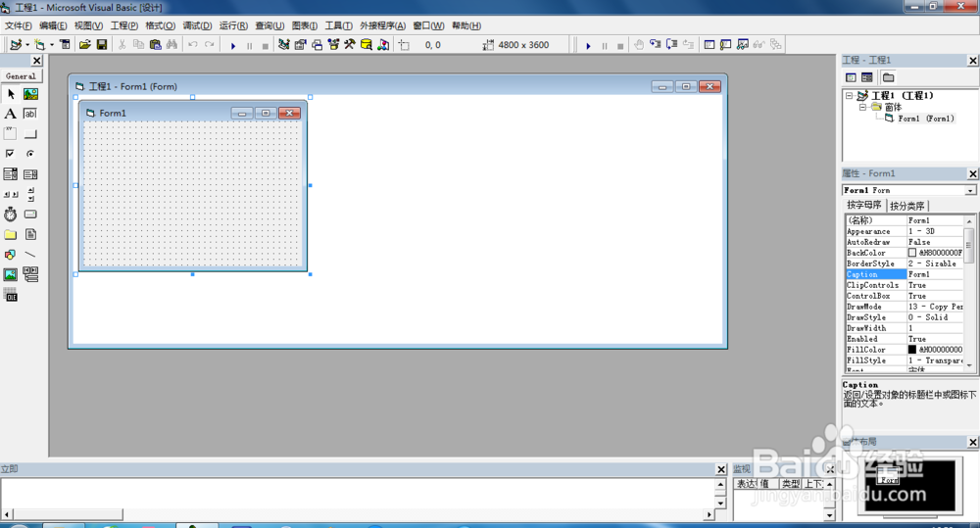Select the Shape control tool

click(x=11, y=255)
